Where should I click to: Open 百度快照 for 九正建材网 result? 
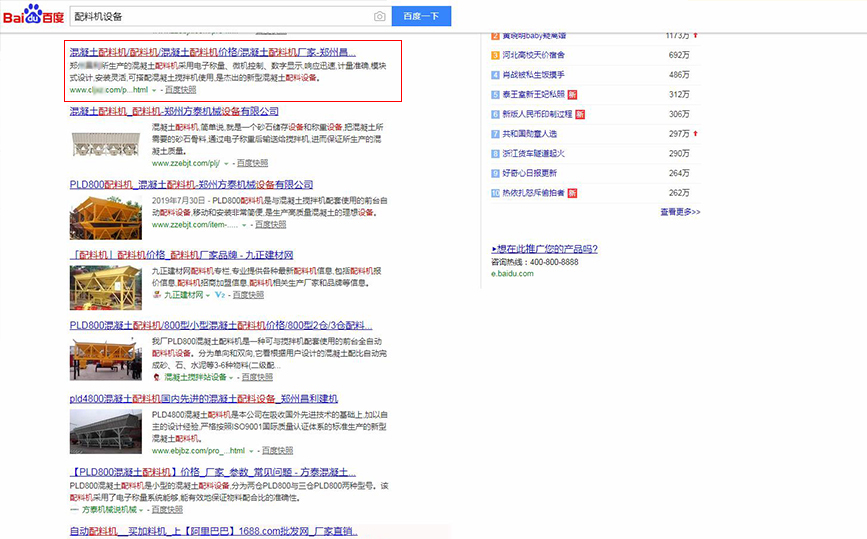(x=248, y=295)
